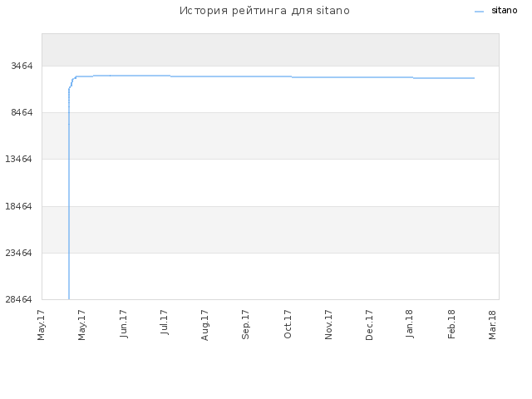Click the Oct.17 x-axis label
This screenshot has width=532, height=399.
(x=288, y=324)
